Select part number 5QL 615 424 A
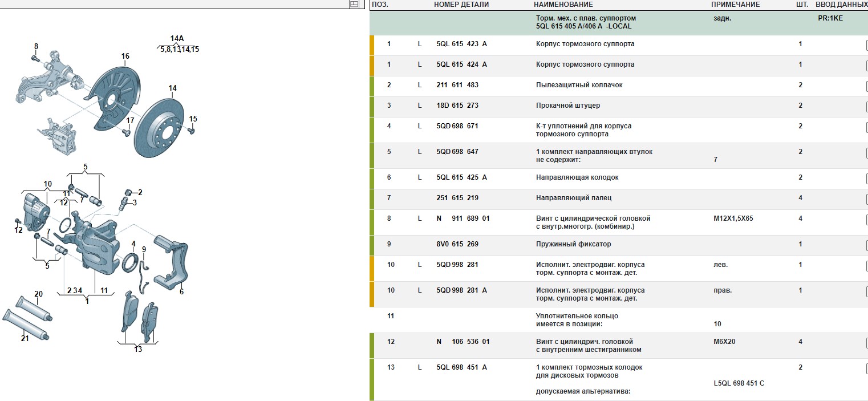 point(462,64)
